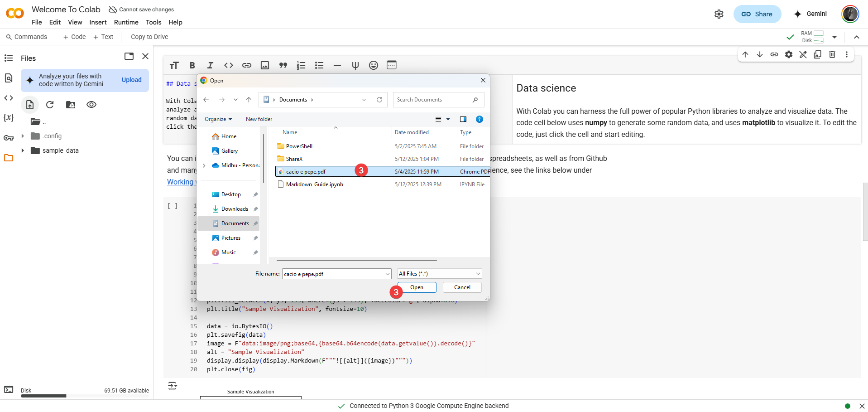Open the code snippets sidebar icon

(9, 98)
